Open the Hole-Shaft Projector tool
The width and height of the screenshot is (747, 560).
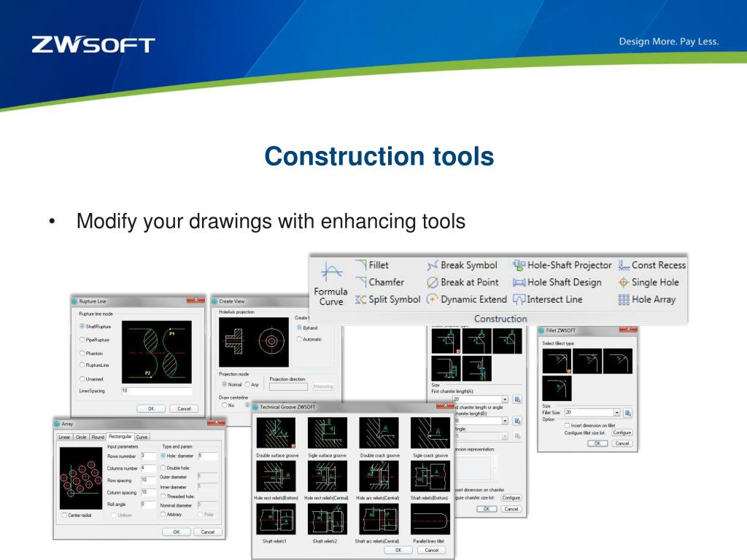562,265
